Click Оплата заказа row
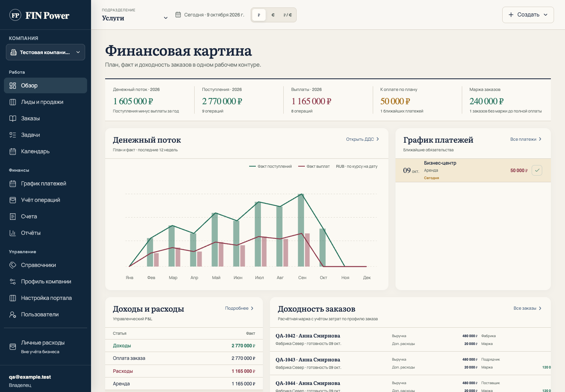The image size is (565, 392). [184, 358]
